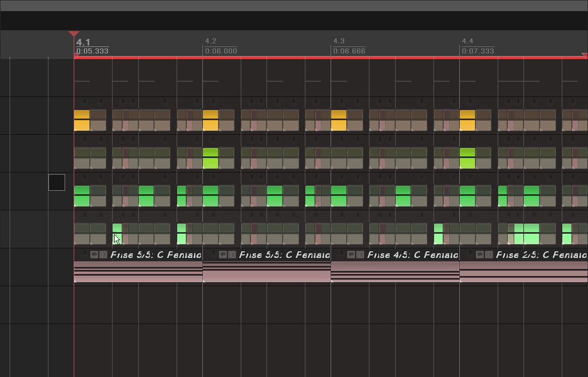The image size is (588, 377).
Task: Select the pink note clip starting at 4.3
Action: [x=395, y=272]
